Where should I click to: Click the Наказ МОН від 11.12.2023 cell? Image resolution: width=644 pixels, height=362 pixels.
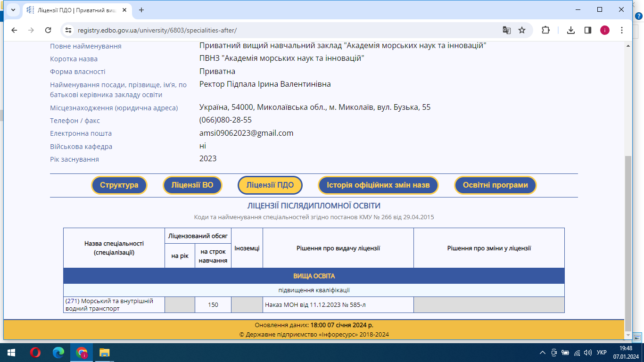coord(338,305)
